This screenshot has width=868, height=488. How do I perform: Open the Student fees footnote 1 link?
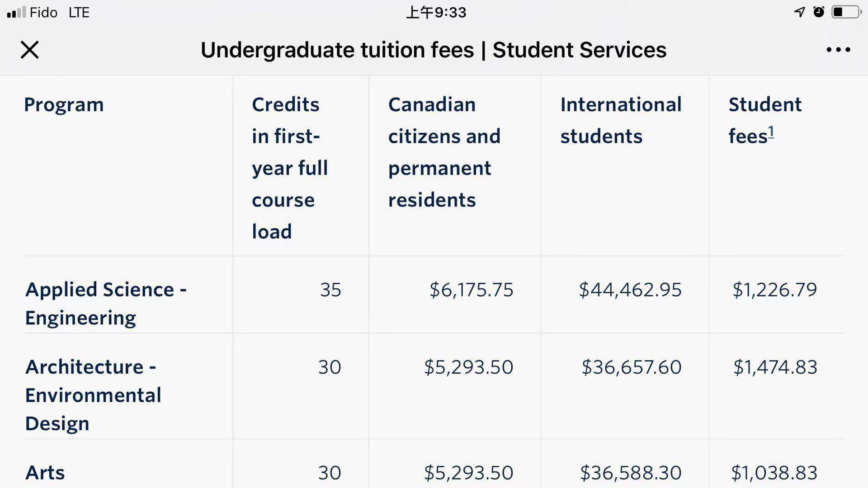[771, 132]
